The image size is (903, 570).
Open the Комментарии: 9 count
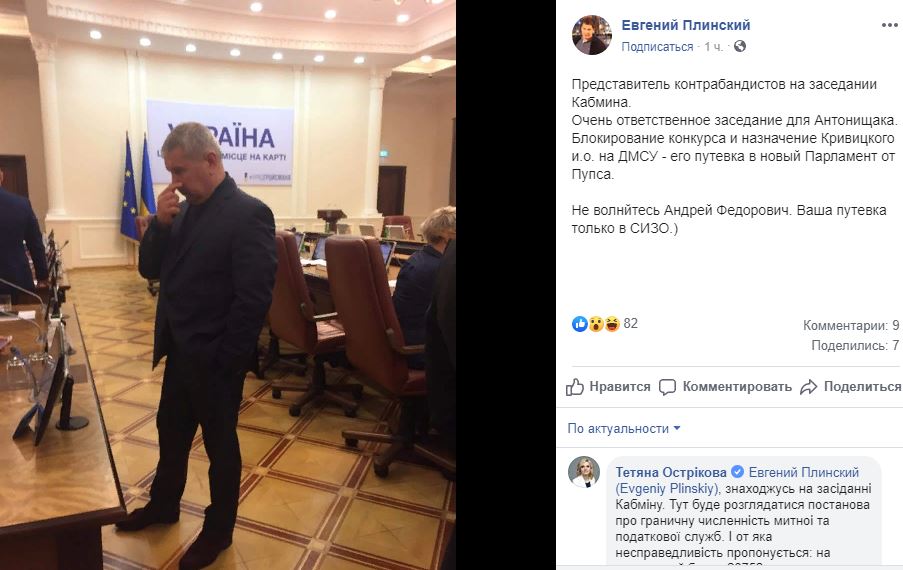[x=851, y=325]
